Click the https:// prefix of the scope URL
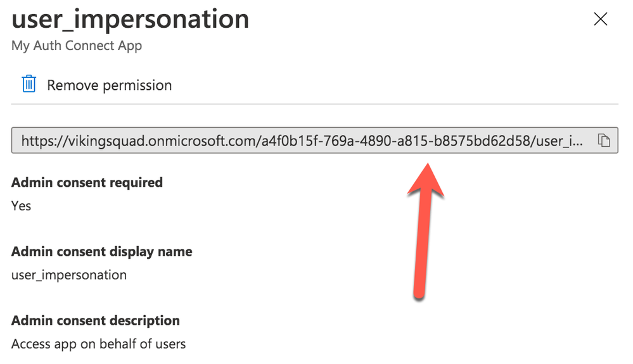Image resolution: width=633 pixels, height=364 pixels. tap(44, 141)
